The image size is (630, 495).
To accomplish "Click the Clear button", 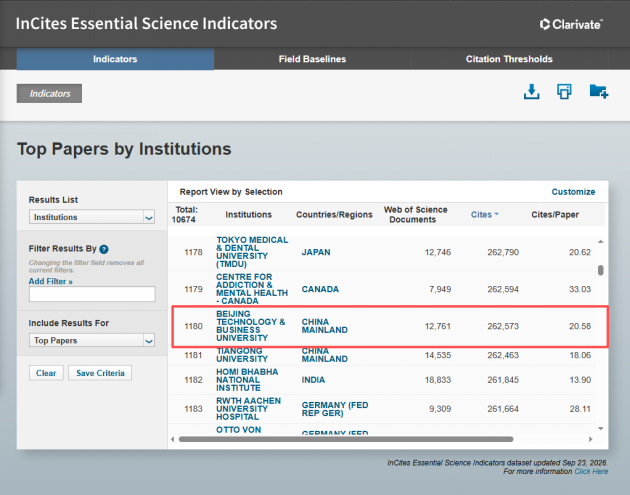I will [46, 373].
